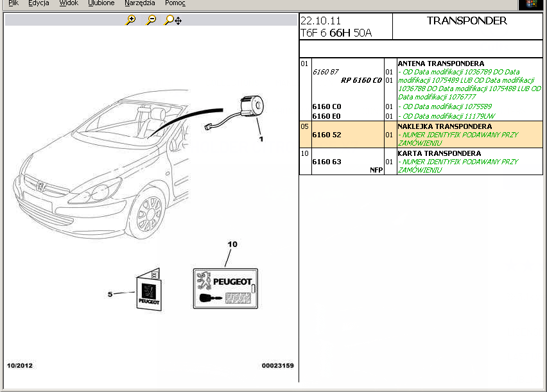Click the Peugeot sticker booklet illustration
This screenshot has width=547, height=392.
coord(149,293)
